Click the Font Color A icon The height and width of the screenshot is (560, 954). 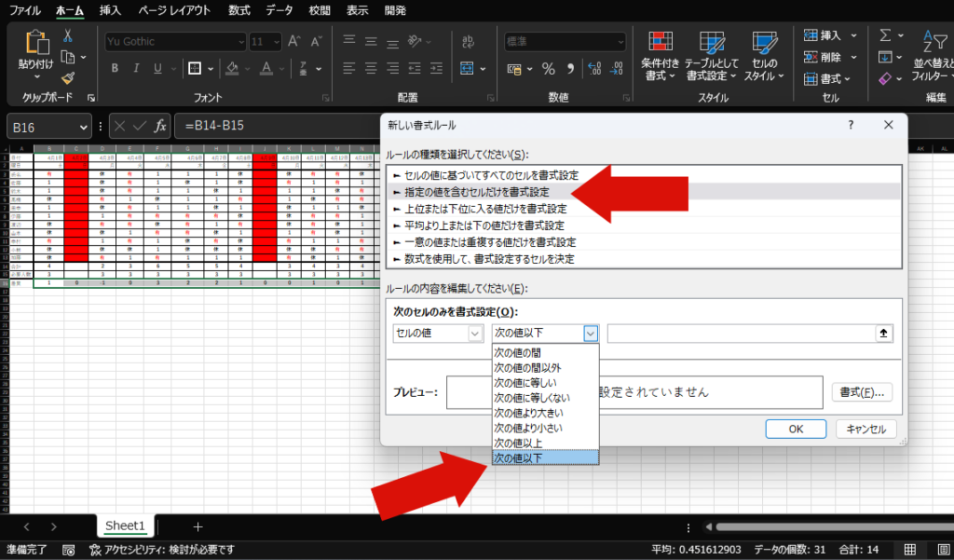266,68
